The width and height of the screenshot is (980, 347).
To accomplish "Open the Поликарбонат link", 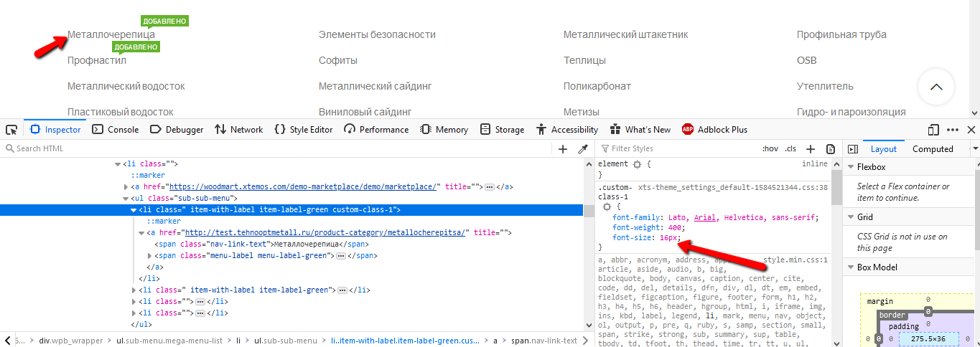I will [597, 86].
